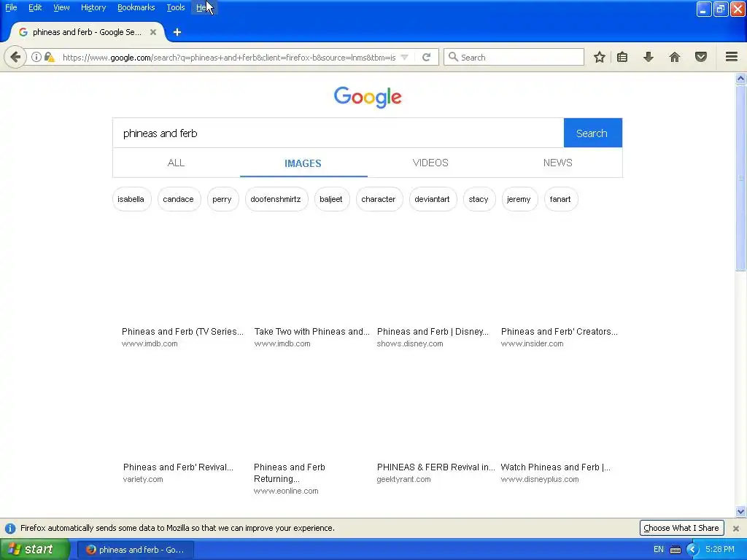Open Watch Phineas and Ferb disneyplus result
This screenshot has height=560, width=747.
point(555,467)
